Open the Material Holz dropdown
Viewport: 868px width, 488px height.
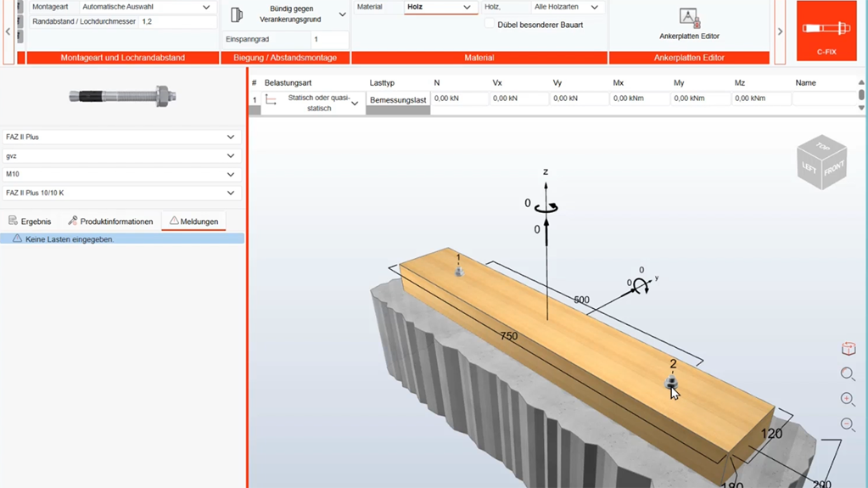[440, 7]
